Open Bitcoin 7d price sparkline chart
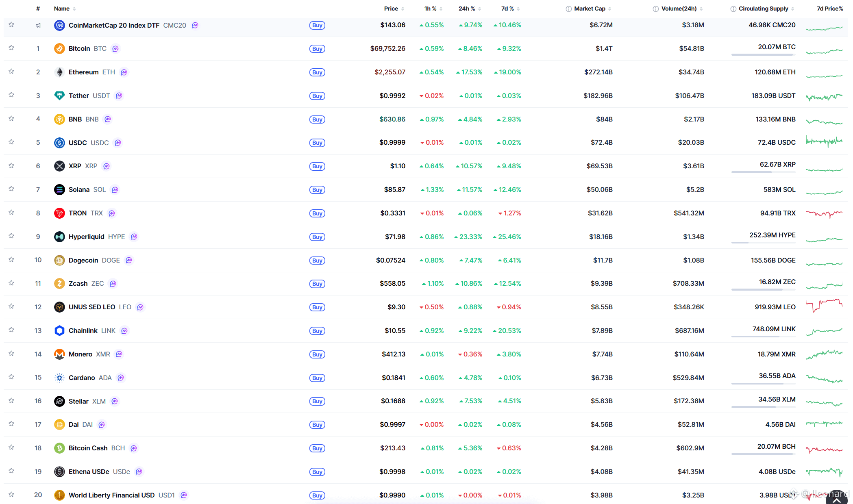This screenshot has height=504, width=853. (824, 51)
